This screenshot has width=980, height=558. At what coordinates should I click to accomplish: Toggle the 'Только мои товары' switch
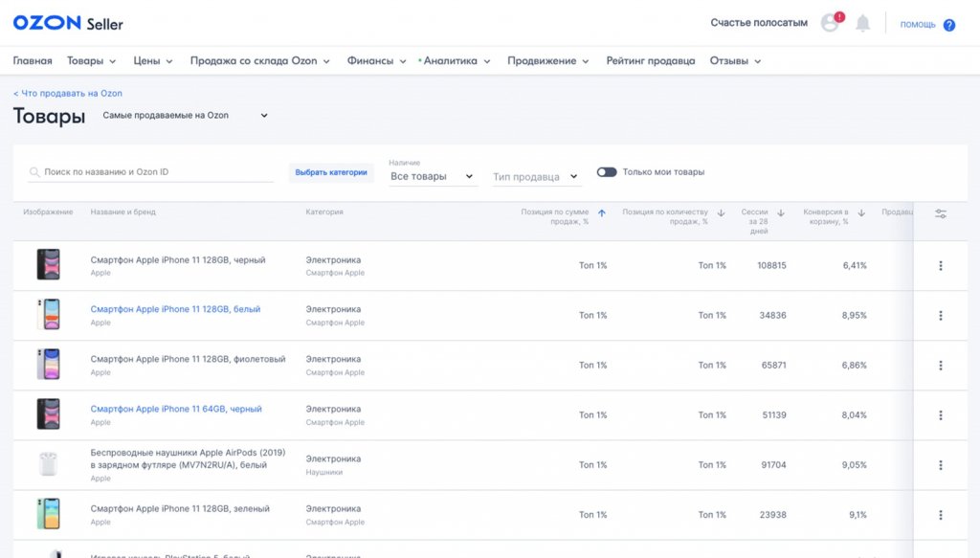607,172
